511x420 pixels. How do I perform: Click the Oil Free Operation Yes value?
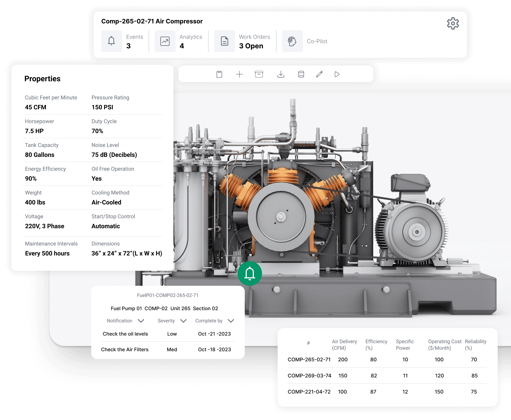coord(96,179)
